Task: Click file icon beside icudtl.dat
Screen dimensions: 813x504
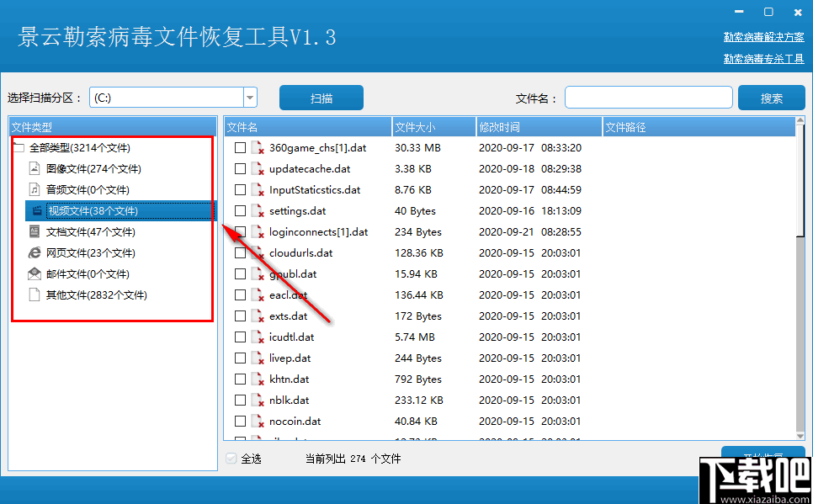Action: point(258,337)
